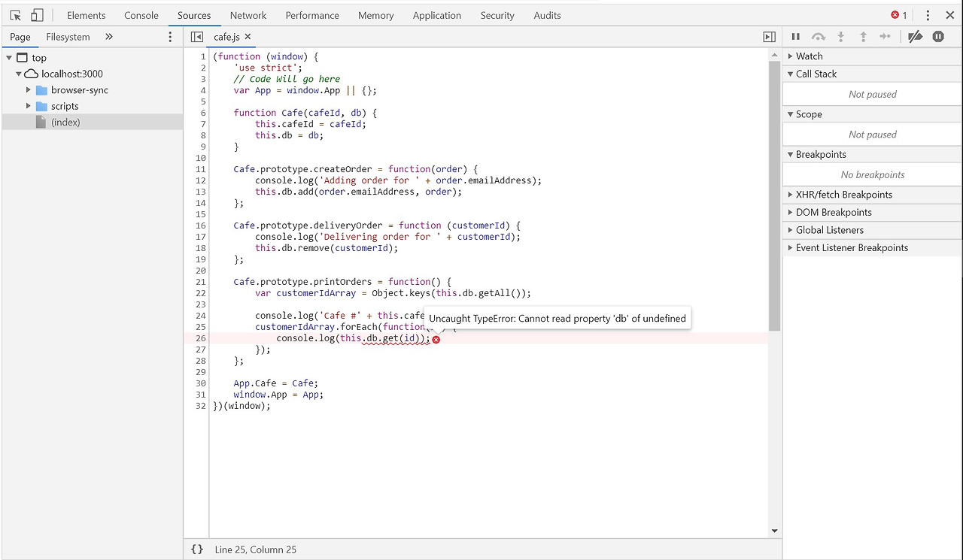Click the red error icon on line 26

pyautogui.click(x=436, y=339)
